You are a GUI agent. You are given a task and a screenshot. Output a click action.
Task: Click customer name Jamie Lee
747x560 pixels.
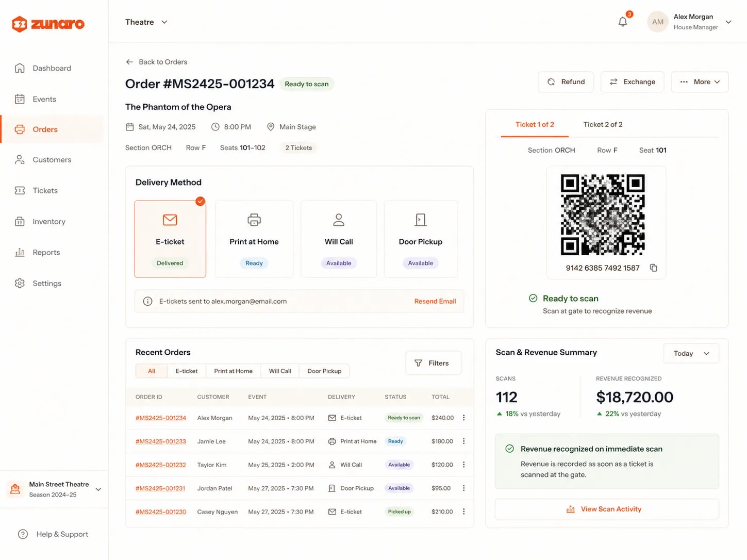coord(211,441)
